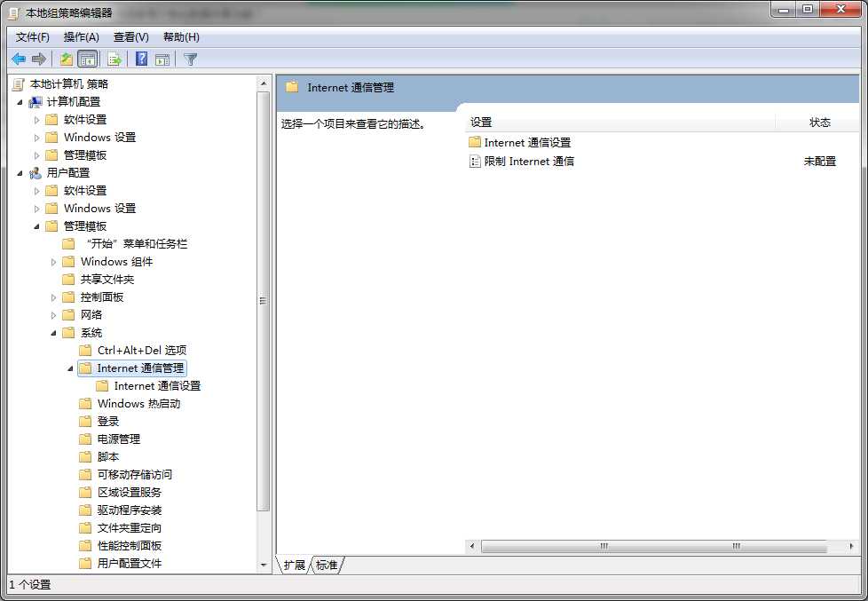868x601 pixels.
Task: Expand the 控制面板 tree node
Action: [53, 297]
